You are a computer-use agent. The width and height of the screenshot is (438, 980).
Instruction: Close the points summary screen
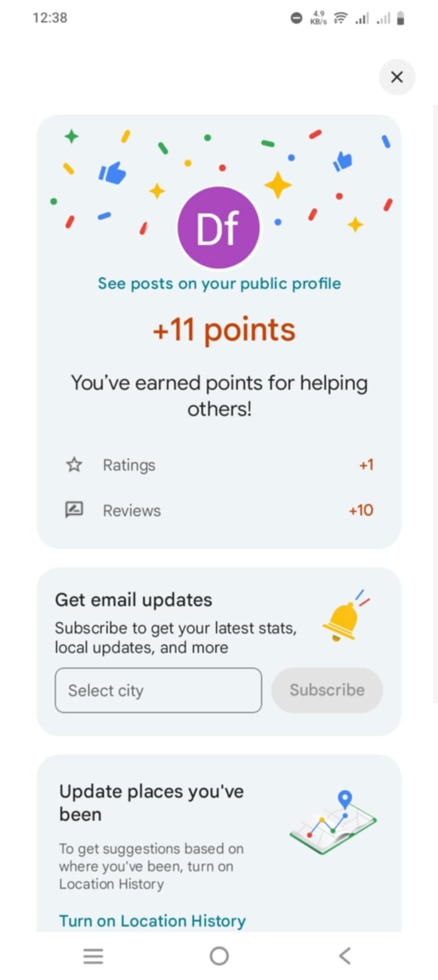coord(397,77)
